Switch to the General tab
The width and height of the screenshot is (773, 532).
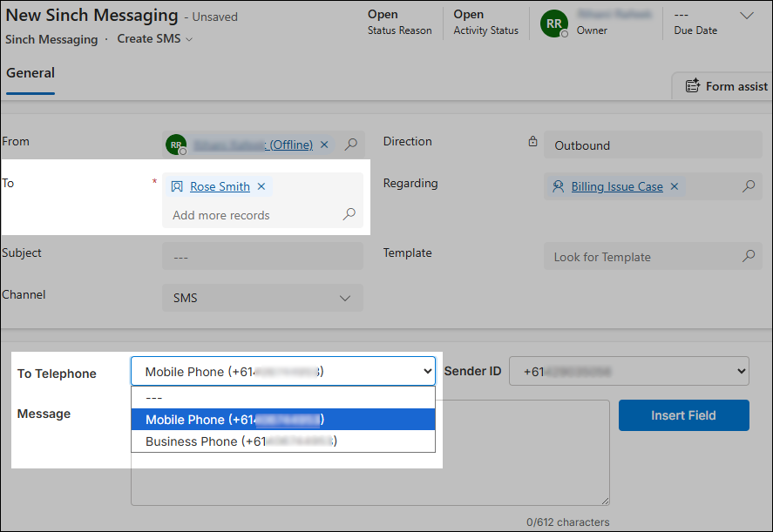(31, 73)
